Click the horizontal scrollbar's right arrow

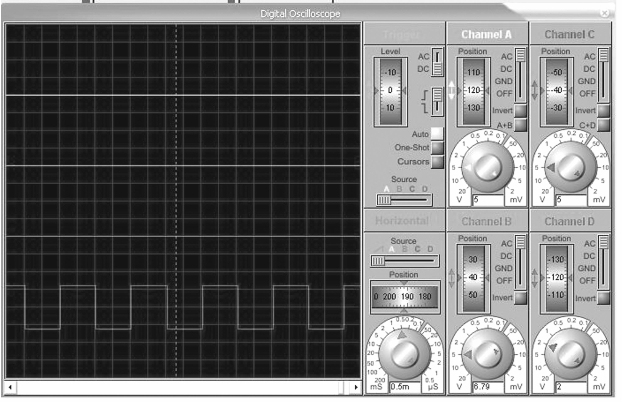pyautogui.click(x=354, y=386)
